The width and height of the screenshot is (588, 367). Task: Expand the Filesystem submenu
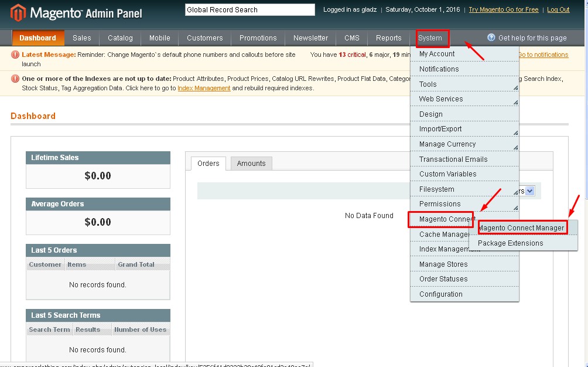[x=464, y=189]
